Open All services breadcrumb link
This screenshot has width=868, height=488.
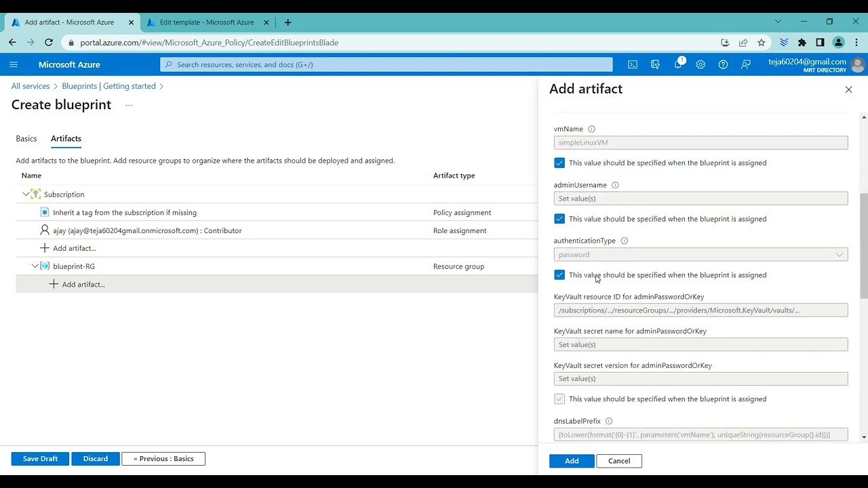pyautogui.click(x=31, y=86)
